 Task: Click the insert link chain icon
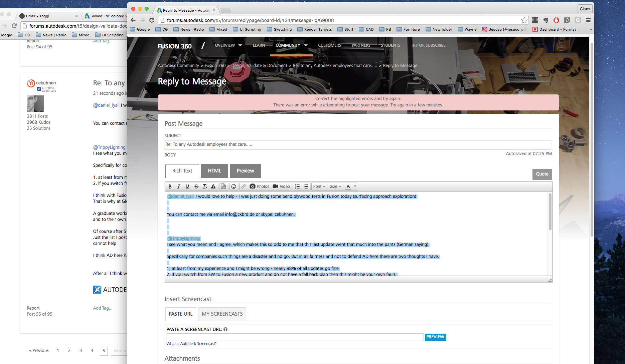pos(244,187)
